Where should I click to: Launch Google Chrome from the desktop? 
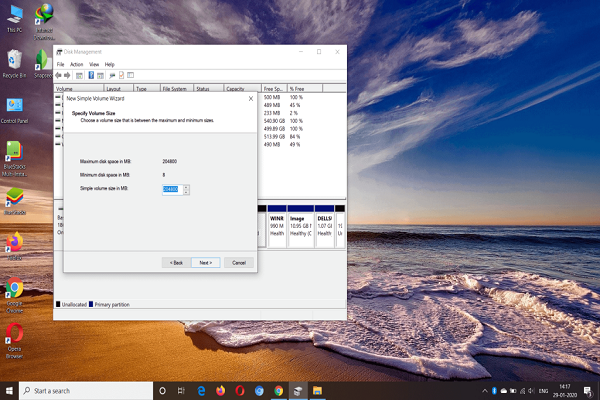point(15,289)
